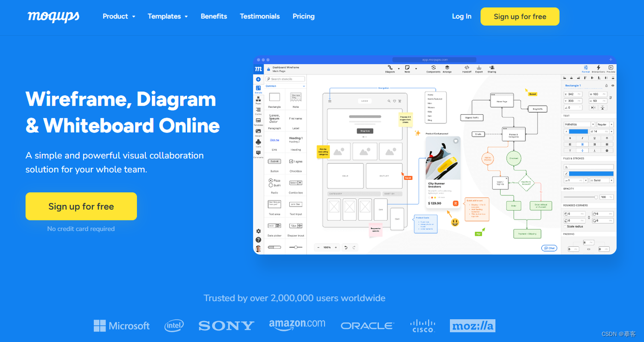Click the blue text color swatch

(578, 131)
